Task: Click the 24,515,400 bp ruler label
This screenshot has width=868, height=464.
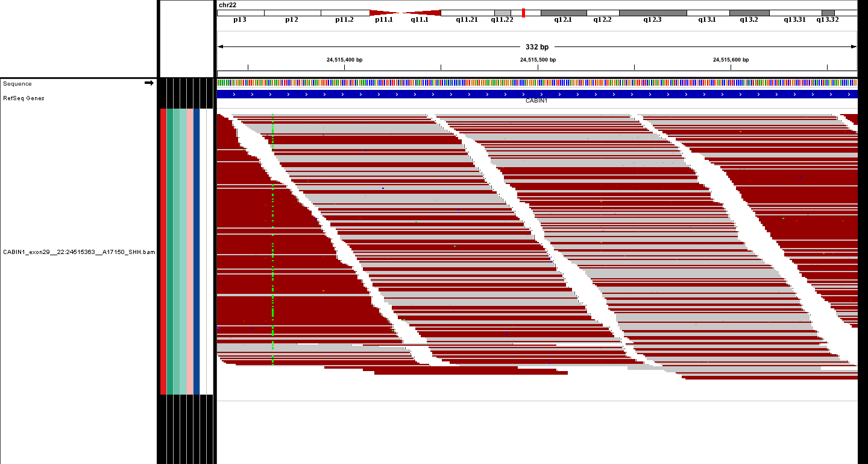Action: click(344, 60)
